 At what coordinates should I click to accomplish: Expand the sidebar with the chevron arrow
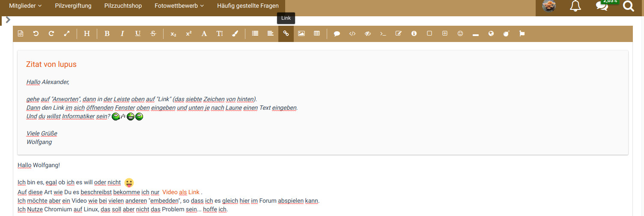point(8,20)
